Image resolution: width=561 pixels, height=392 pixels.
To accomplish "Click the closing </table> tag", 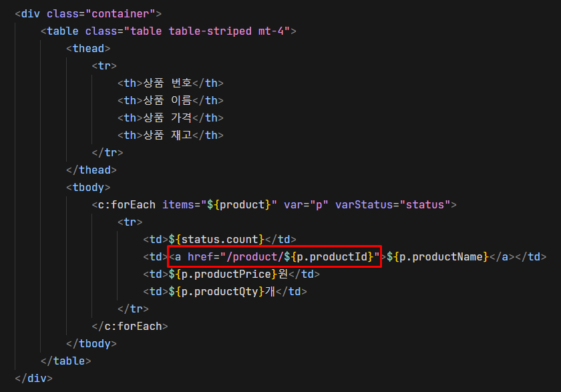I will (66, 361).
